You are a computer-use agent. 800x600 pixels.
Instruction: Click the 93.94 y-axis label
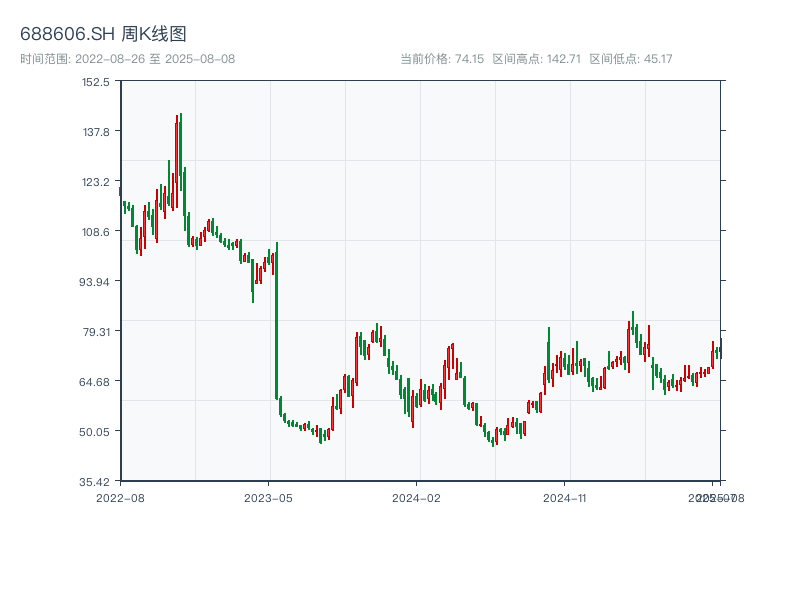[96, 281]
